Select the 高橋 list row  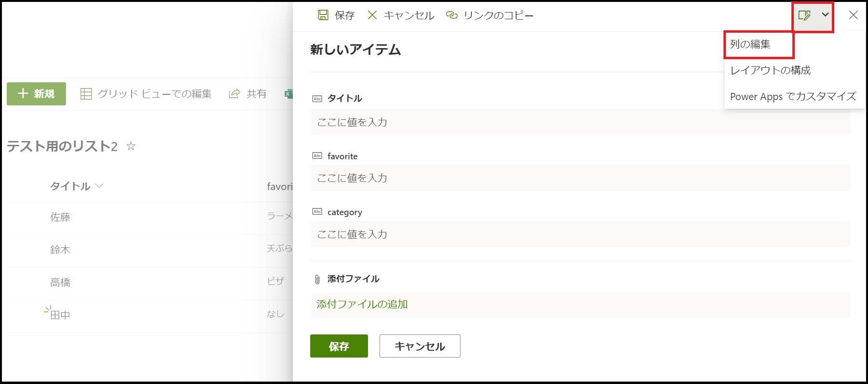coord(149,282)
